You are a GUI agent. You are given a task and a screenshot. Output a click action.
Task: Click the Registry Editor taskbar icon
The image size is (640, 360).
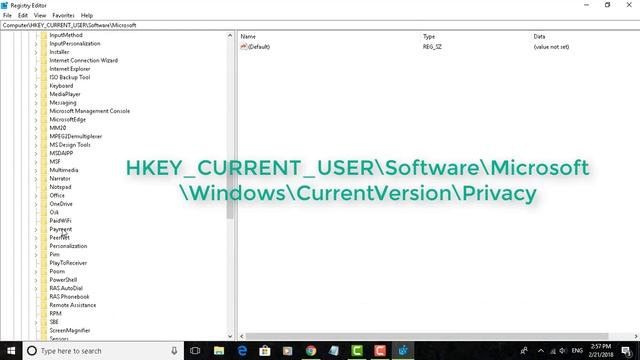[403, 351]
